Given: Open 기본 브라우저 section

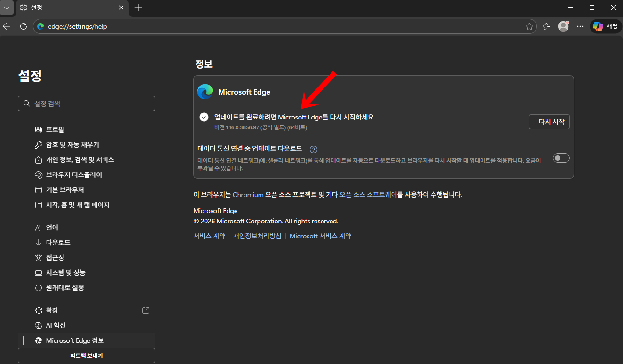Looking at the screenshot, I should (87, 190).
